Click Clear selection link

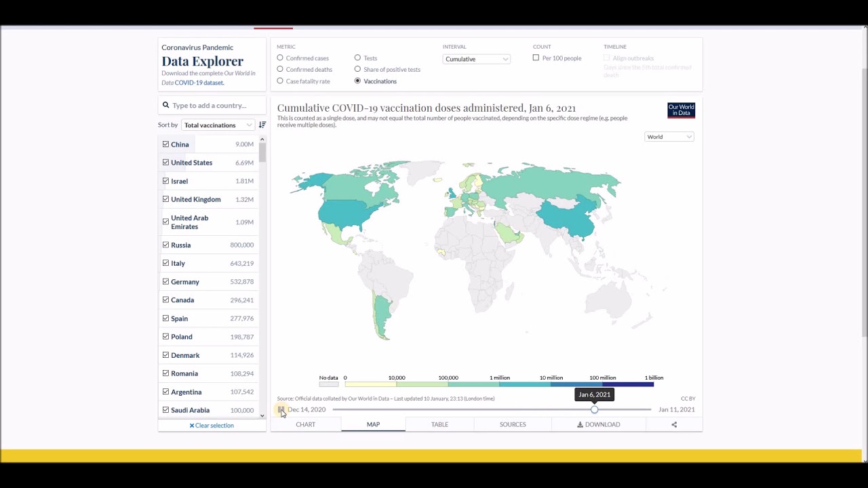pyautogui.click(x=212, y=426)
